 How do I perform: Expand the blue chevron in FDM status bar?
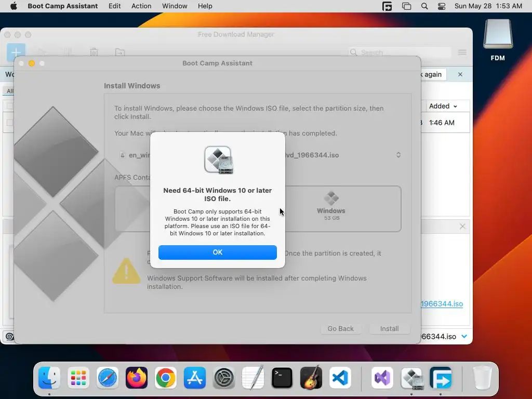coord(464,336)
